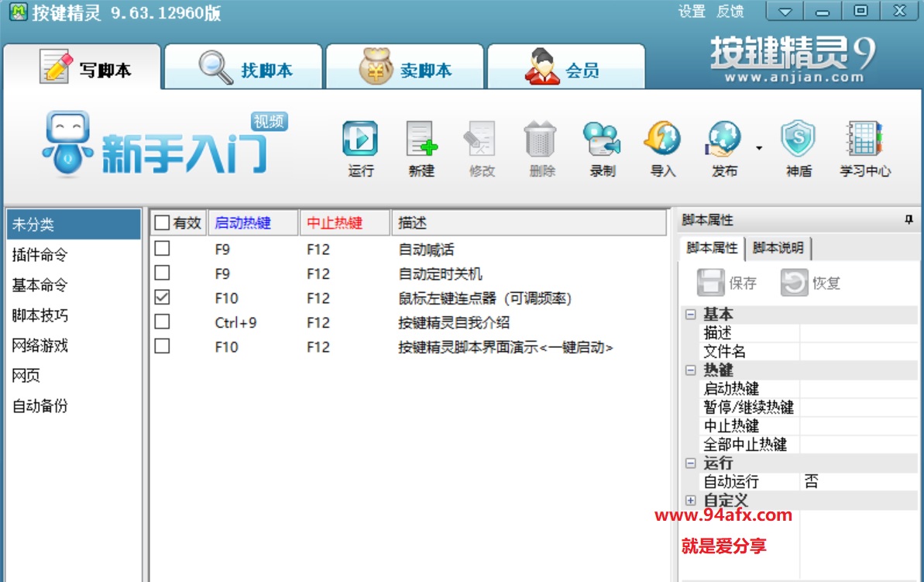Click the 恢复 restore button
Viewport: 924px width, 582px height.
[x=811, y=283]
